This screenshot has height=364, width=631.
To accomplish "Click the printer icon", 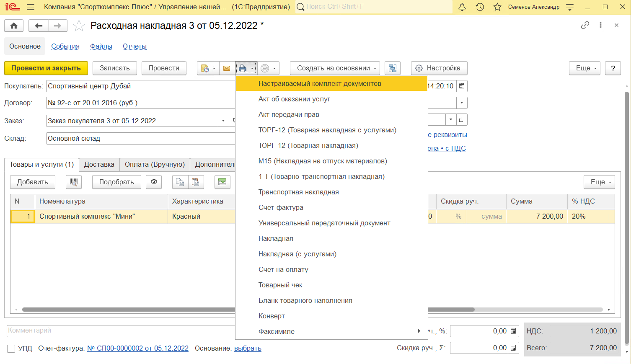I will [243, 68].
